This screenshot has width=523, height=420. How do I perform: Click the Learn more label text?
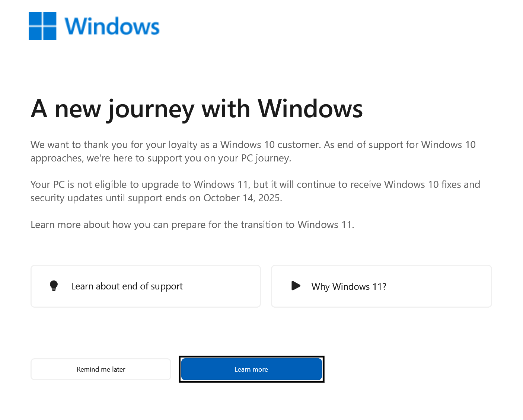coord(251,369)
